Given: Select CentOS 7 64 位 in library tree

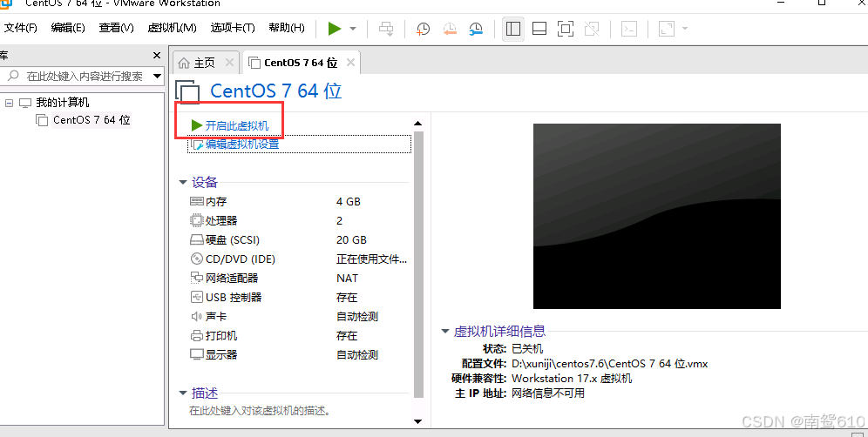Looking at the screenshot, I should (x=92, y=120).
